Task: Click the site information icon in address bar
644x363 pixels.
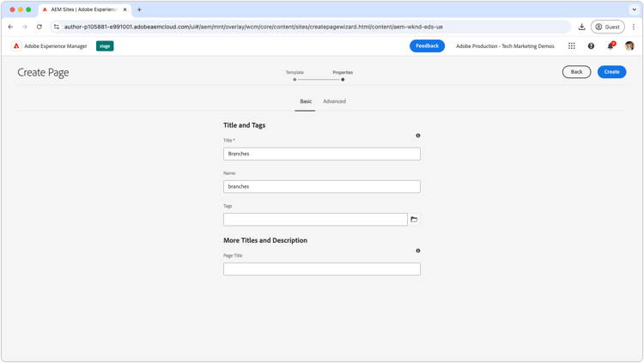Action: click(x=57, y=27)
